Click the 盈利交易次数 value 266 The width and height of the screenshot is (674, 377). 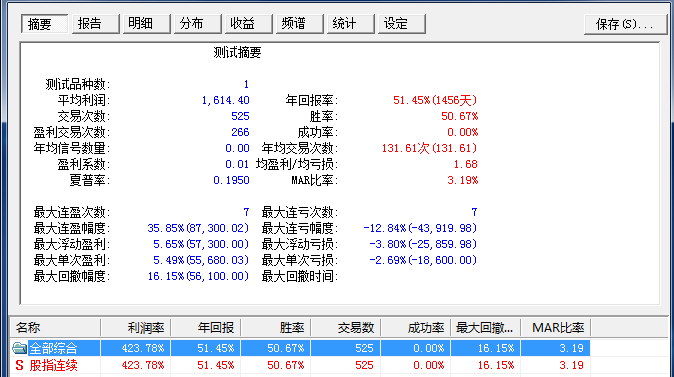(240, 132)
